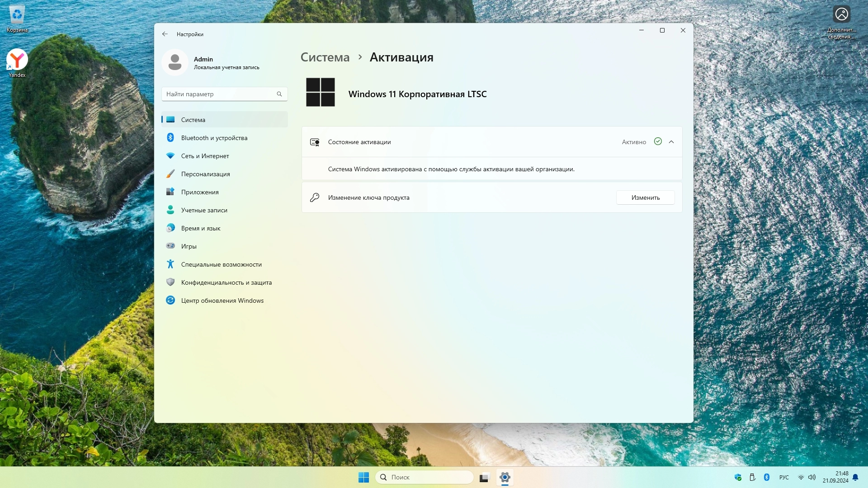This screenshot has height=488, width=868.
Task: Open Учетные записи settings
Action: point(204,210)
